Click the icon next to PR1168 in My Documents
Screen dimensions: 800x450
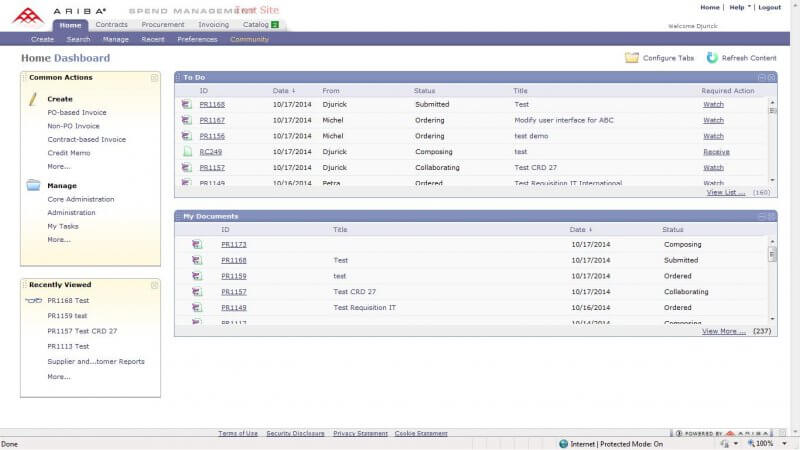coord(197,260)
